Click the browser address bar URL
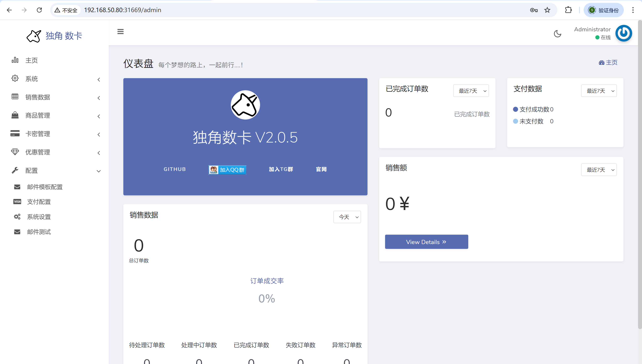642x364 pixels. [123, 10]
